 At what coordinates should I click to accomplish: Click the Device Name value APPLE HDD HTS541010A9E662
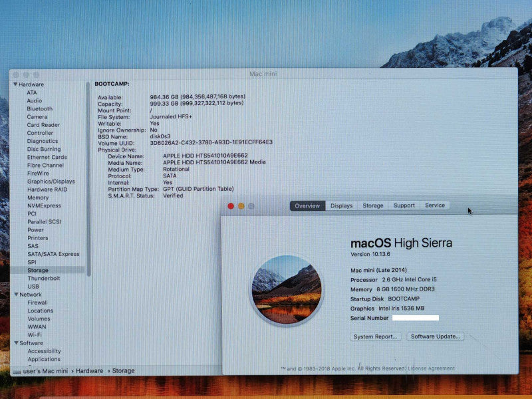pyautogui.click(x=205, y=156)
